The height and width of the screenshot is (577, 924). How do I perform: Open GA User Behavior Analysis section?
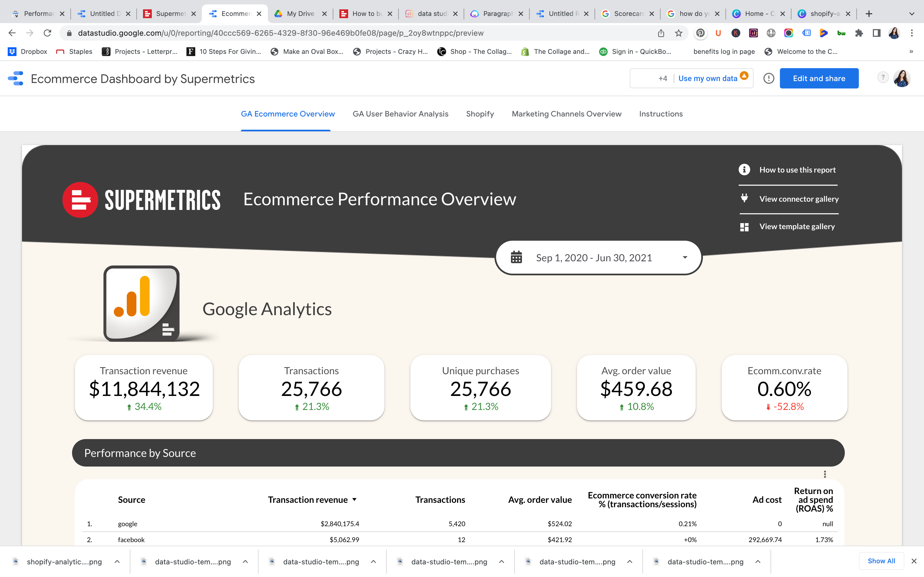click(x=400, y=114)
